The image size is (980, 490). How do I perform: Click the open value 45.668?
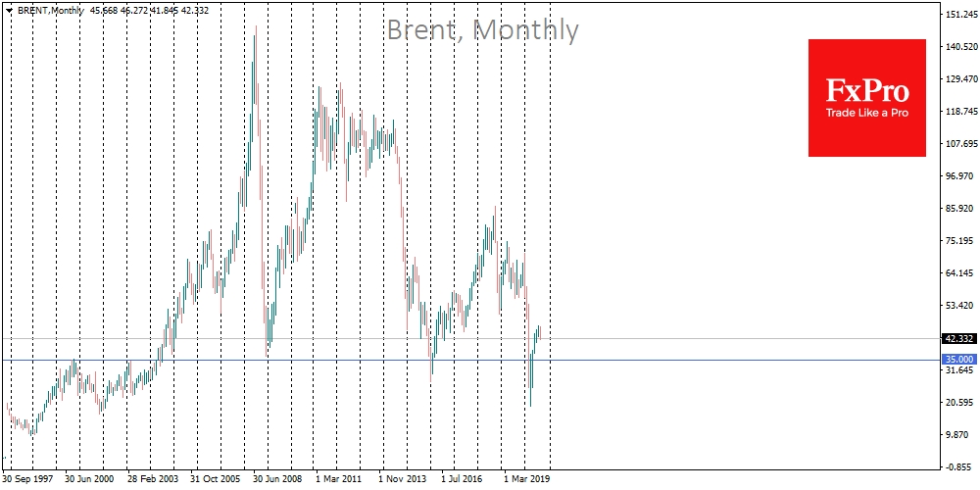point(106,11)
